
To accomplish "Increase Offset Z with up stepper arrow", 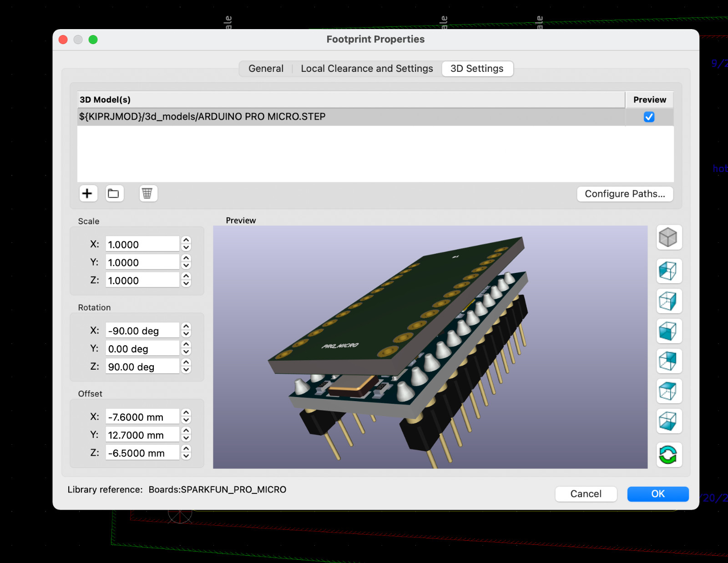I will (186, 449).
